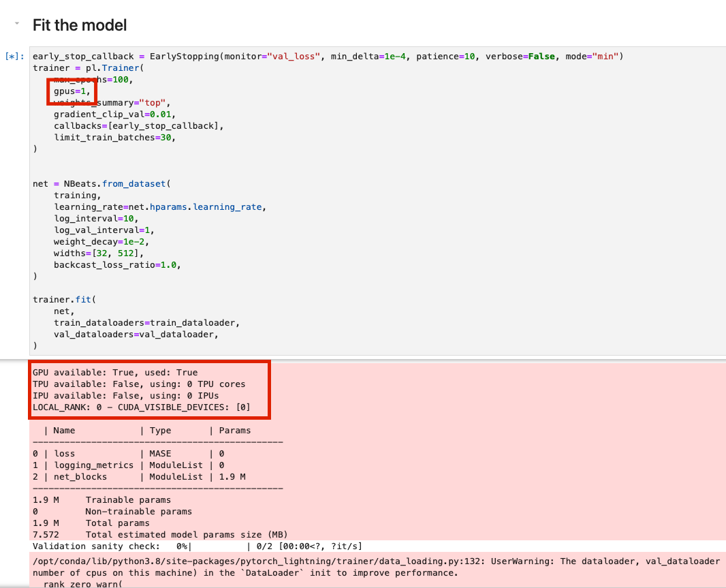
Task: Click learning_rate=net.hparams.learning_rate line
Action: tap(160, 207)
